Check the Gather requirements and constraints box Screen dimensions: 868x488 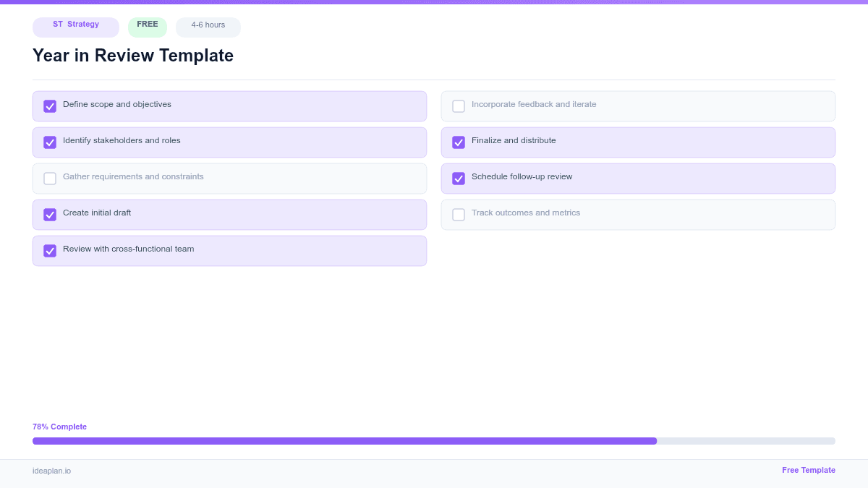(49, 178)
